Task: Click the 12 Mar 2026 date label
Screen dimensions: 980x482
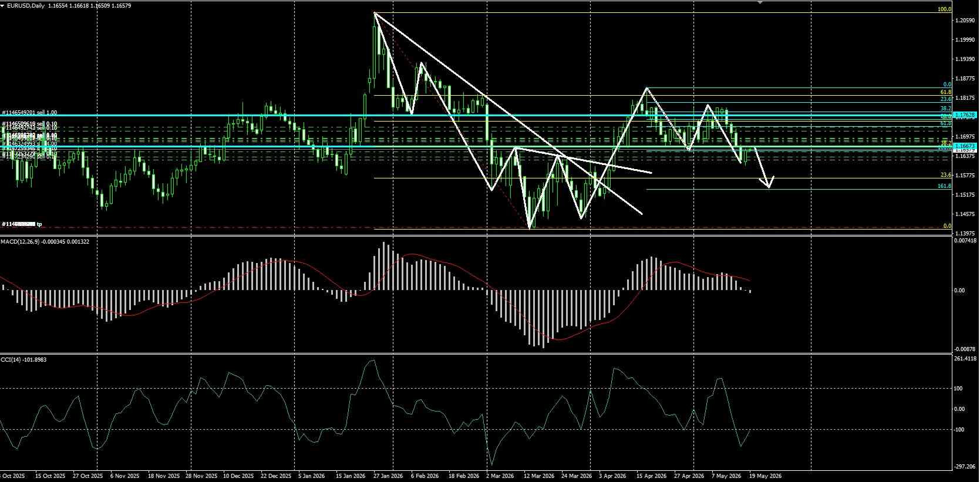Action: point(539,476)
